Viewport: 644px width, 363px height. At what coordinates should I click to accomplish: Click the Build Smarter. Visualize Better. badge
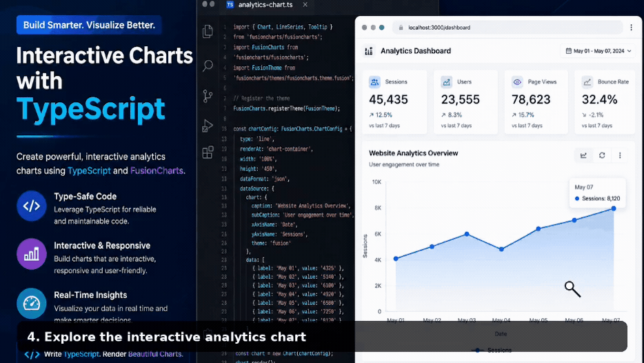tap(89, 25)
